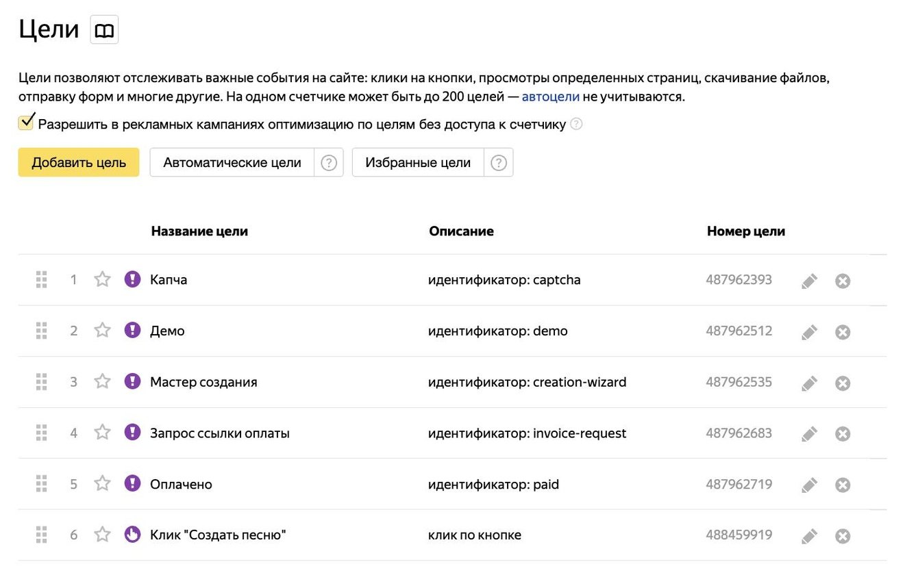This screenshot has height=588, width=918.
Task: Remove the Клик "Создать песню" goal
Action: (x=843, y=536)
